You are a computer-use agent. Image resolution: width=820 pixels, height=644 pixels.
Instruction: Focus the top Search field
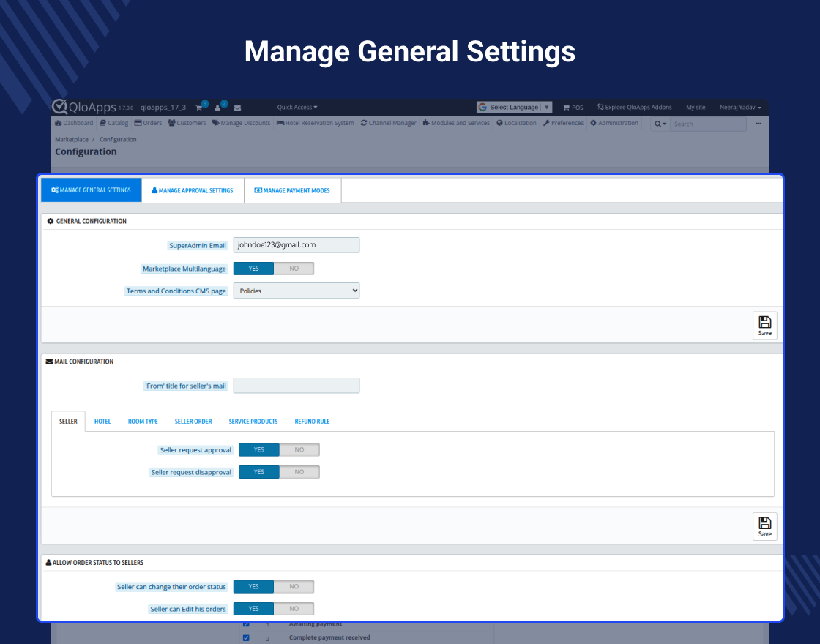(708, 124)
